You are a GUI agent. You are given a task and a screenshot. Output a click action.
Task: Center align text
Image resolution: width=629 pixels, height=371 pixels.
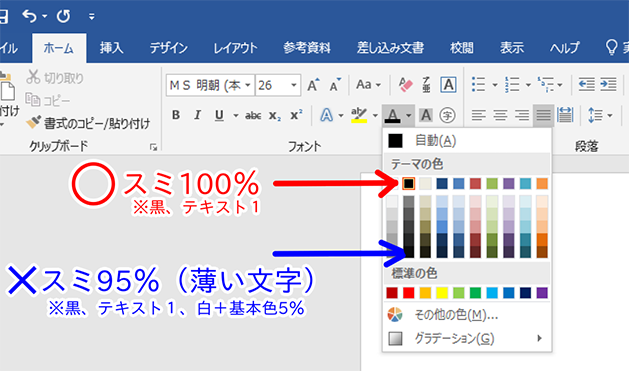tap(500, 116)
